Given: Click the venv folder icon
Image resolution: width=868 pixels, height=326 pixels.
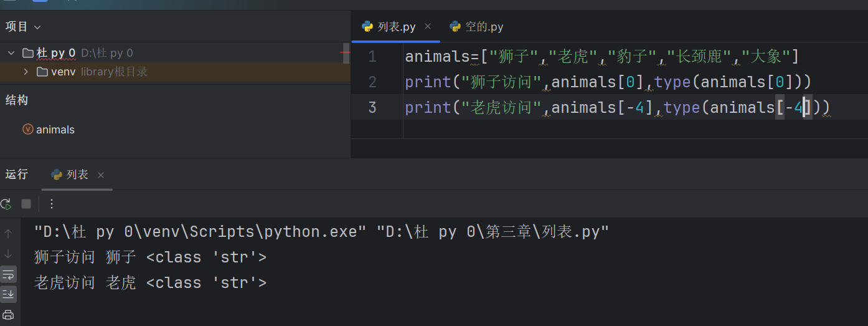Looking at the screenshot, I should click(x=42, y=72).
